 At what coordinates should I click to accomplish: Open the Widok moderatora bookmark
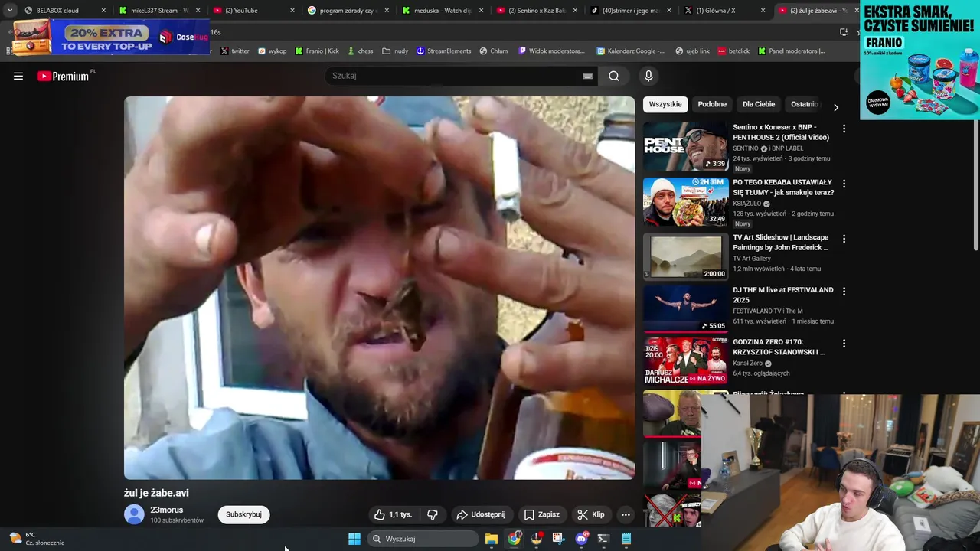(x=551, y=51)
